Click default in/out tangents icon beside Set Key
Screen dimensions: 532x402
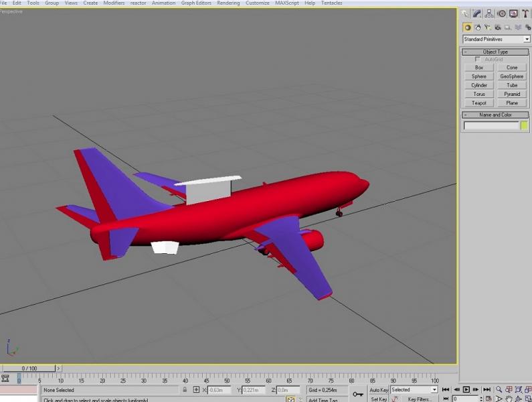(395, 399)
